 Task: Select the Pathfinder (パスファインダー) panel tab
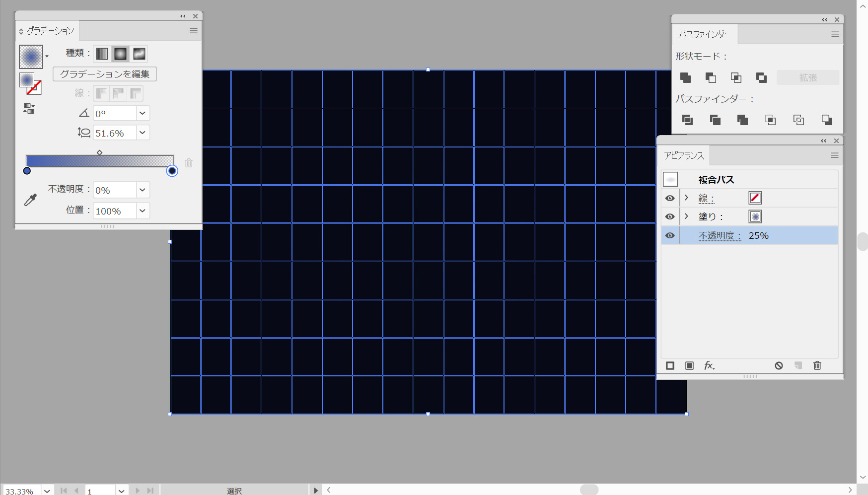click(705, 34)
